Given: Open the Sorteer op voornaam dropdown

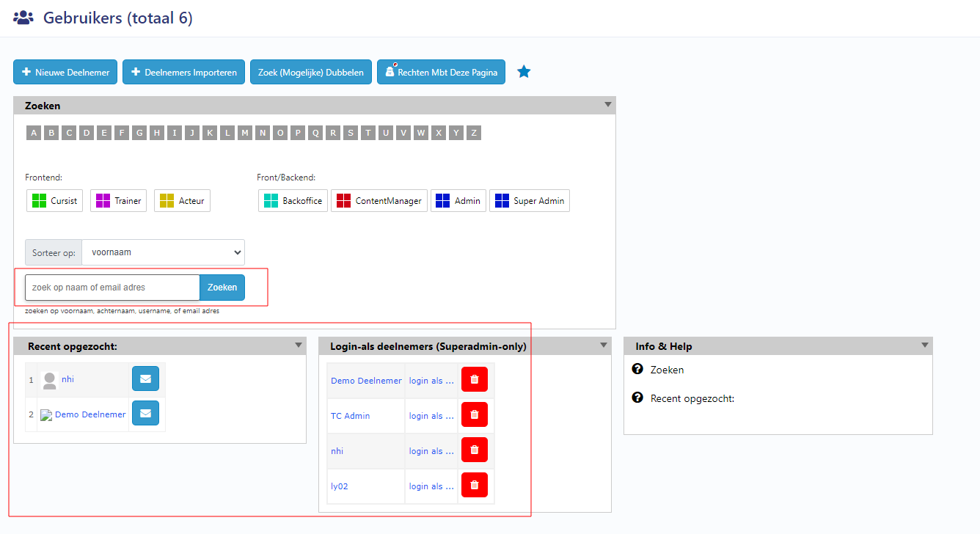Looking at the screenshot, I should (x=163, y=252).
